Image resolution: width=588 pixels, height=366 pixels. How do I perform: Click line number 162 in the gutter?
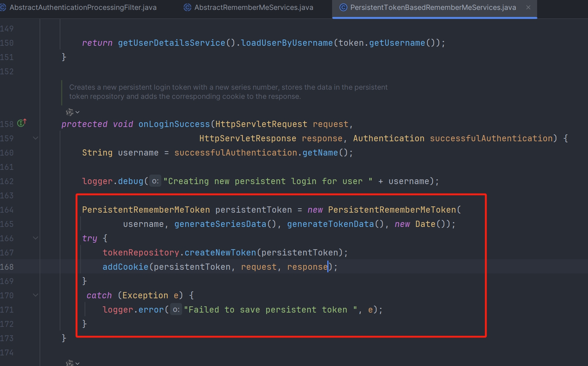(x=7, y=181)
